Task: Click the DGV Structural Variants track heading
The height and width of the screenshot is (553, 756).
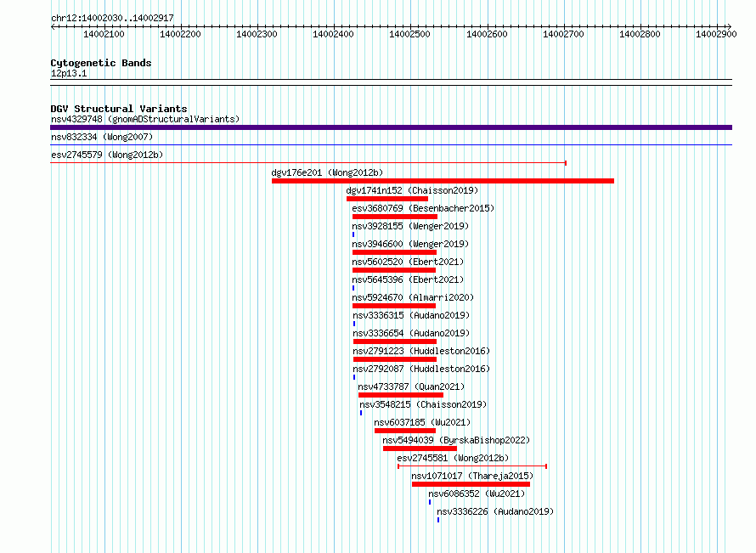Action: (119, 109)
